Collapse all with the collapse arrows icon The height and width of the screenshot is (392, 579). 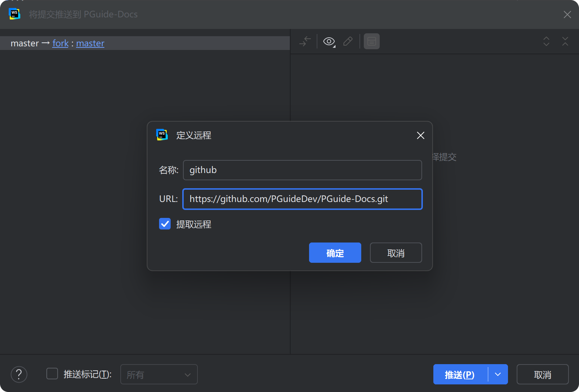(x=565, y=42)
